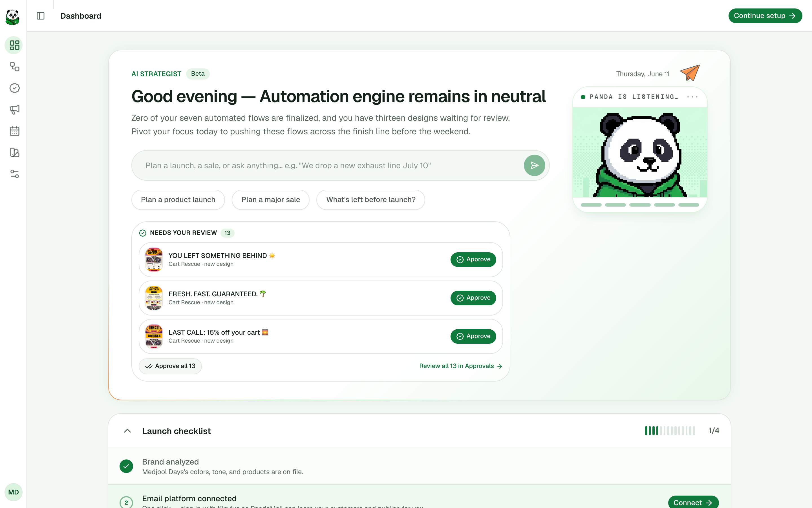Click the pixel panda illustration

(640, 152)
